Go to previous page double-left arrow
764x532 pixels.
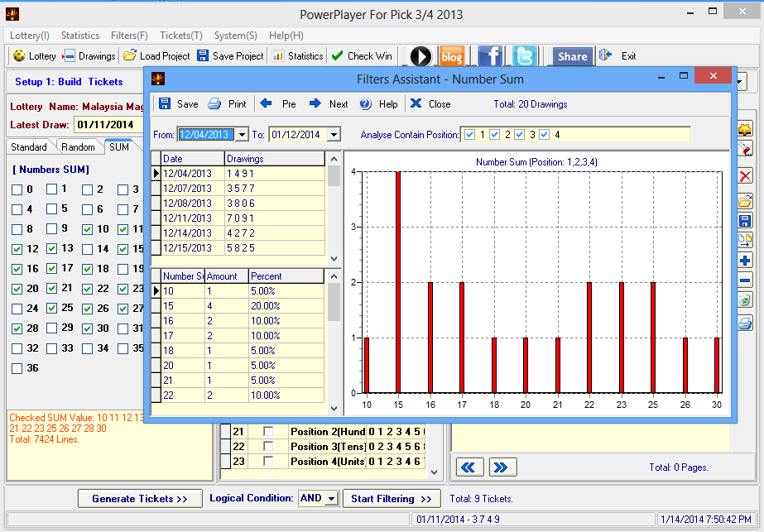[x=469, y=467]
